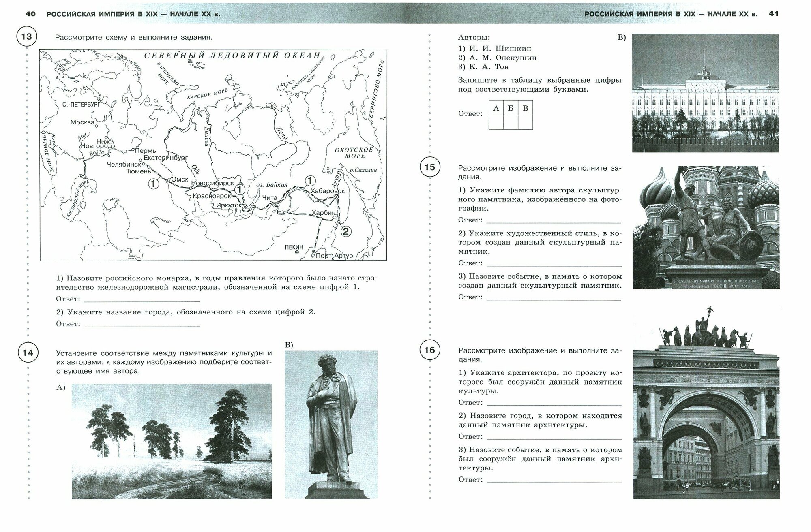The width and height of the screenshot is (811, 532).
Task: Click empty answer cell under letter А
Action: tap(496, 122)
